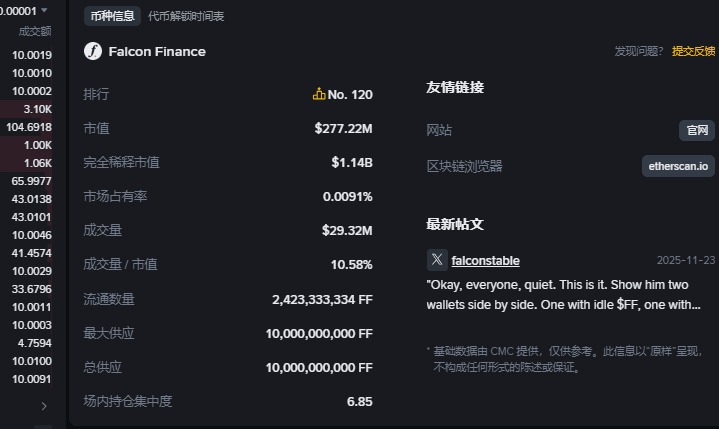Viewport: 719px width, 429px height.
Task: Expand the 0.00001 price precision dropdown
Action: [x=43, y=9]
